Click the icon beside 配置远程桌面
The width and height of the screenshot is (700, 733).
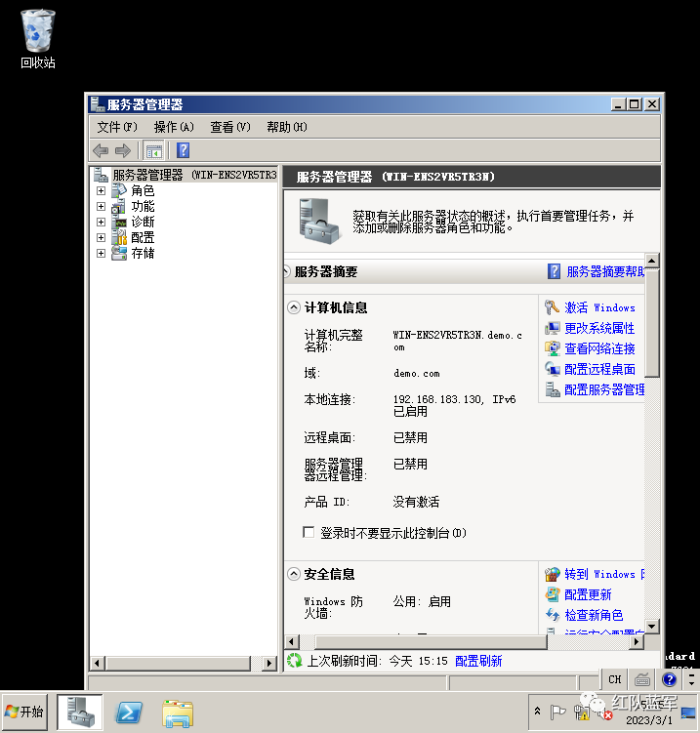[x=553, y=369]
